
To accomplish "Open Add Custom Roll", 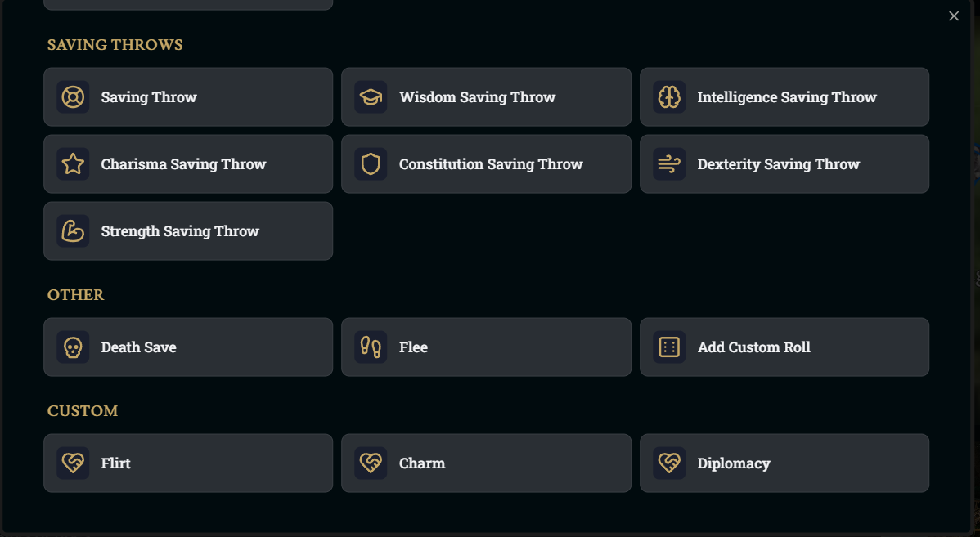I will click(x=784, y=347).
